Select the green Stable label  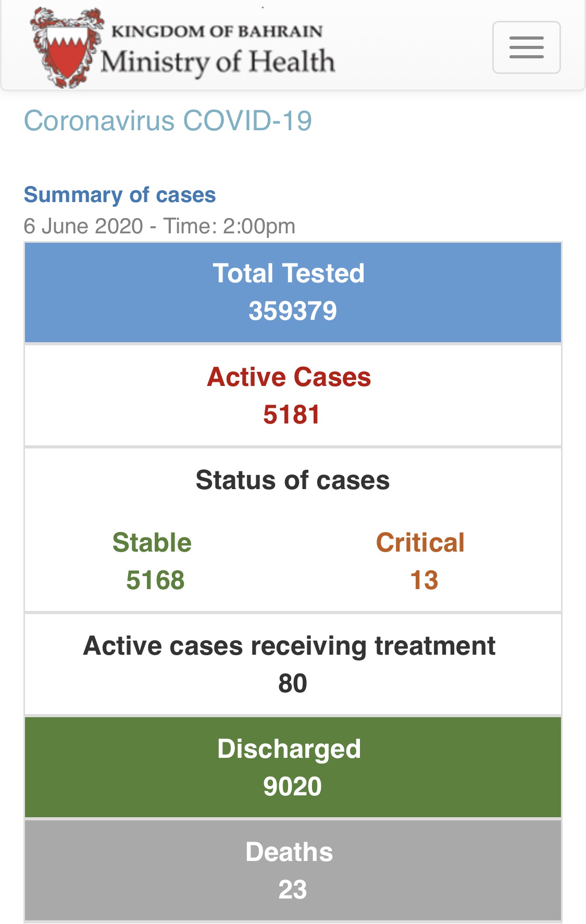point(152,542)
